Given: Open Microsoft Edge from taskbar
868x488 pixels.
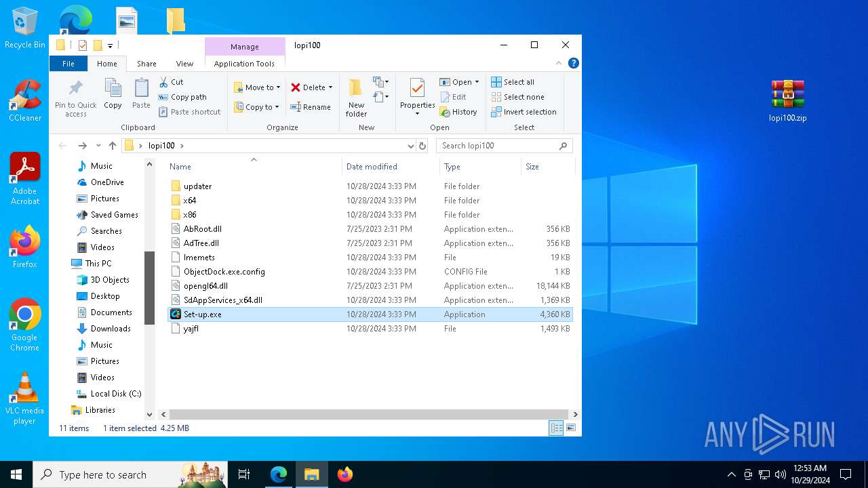Looking at the screenshot, I should coord(279,474).
